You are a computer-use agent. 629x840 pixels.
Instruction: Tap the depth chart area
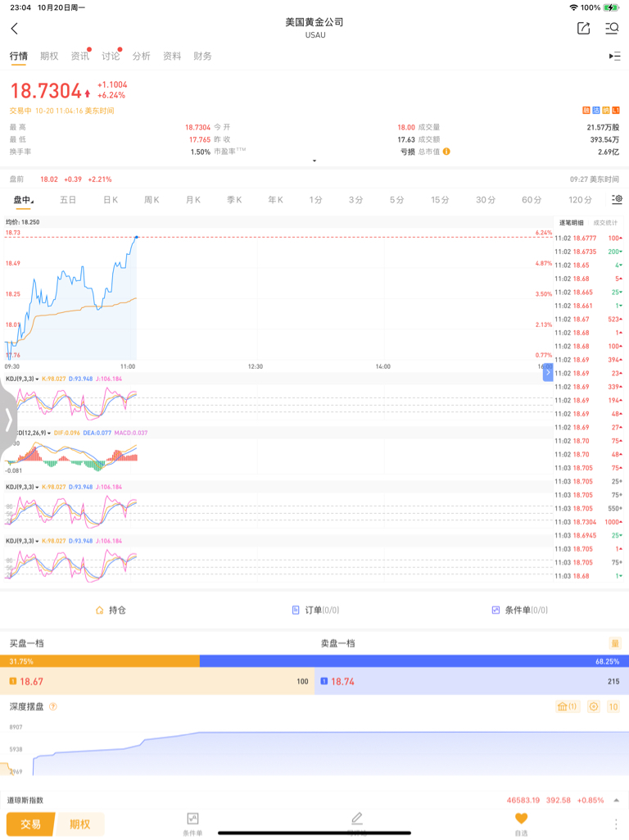(x=314, y=750)
